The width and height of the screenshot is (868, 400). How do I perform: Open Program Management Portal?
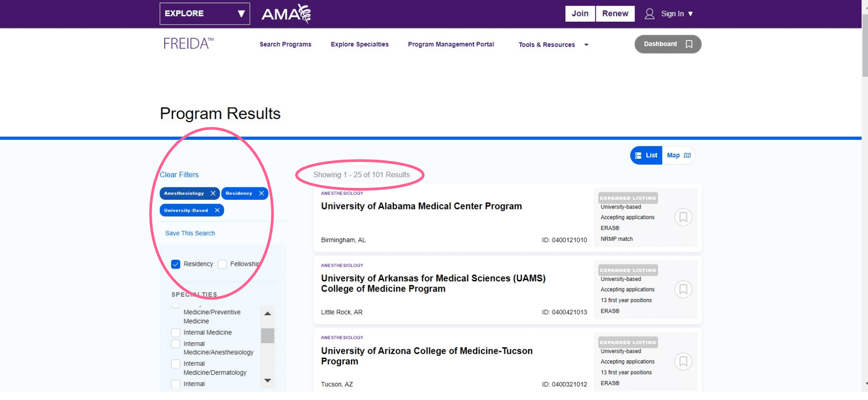coord(451,44)
